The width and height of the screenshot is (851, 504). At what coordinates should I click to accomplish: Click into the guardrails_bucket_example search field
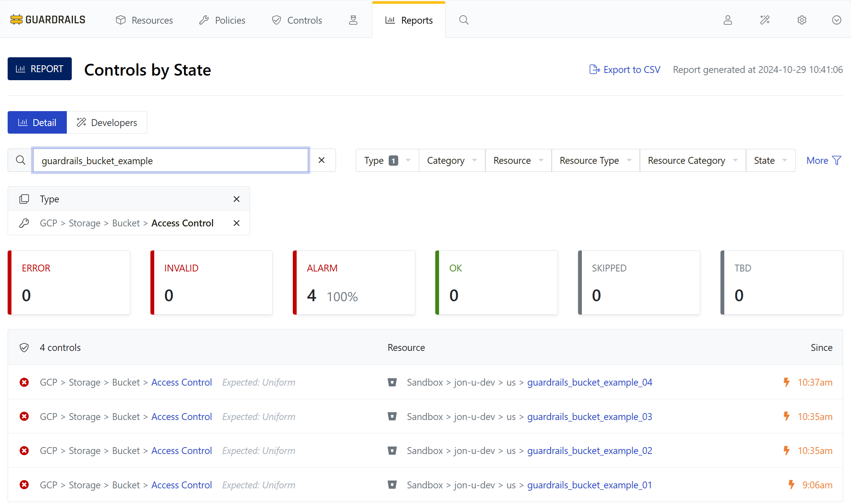(x=170, y=160)
